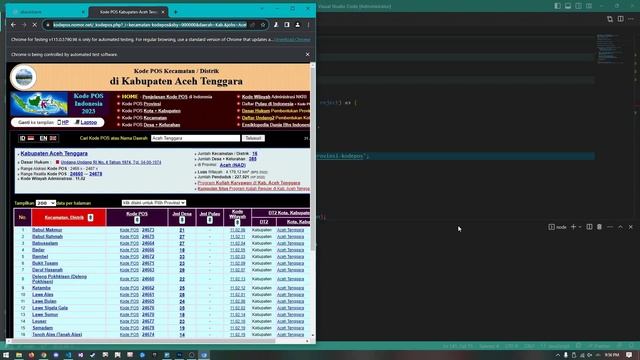This screenshot has height=360, width=640.
Task: Open Chrome's three-dot menu
Action: tap(308, 25)
